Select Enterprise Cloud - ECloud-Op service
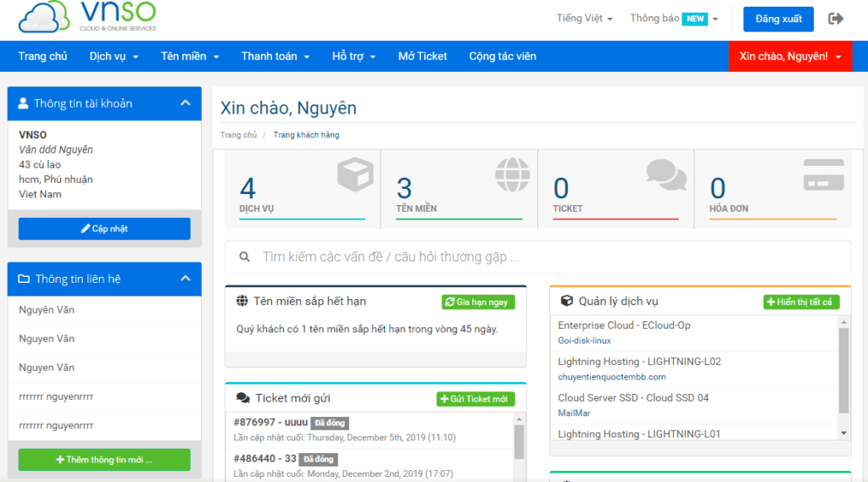The image size is (868, 482). tap(624, 325)
